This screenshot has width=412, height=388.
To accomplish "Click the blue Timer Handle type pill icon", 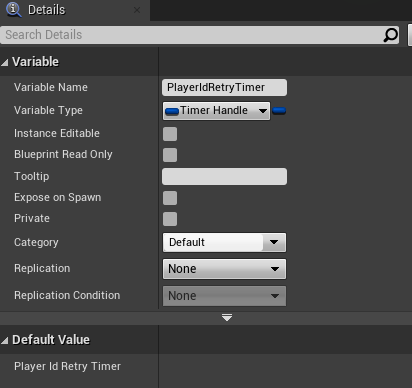I will tap(172, 111).
